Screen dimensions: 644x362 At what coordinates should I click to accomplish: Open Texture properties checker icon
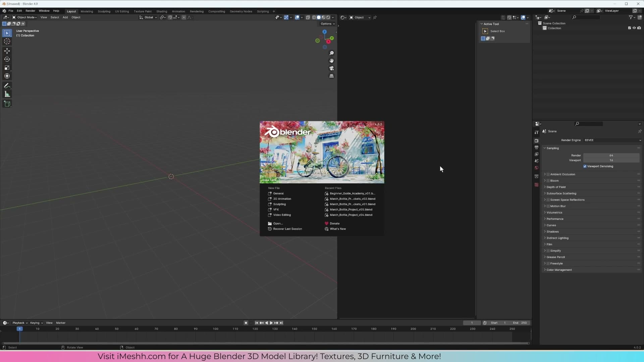536,185
